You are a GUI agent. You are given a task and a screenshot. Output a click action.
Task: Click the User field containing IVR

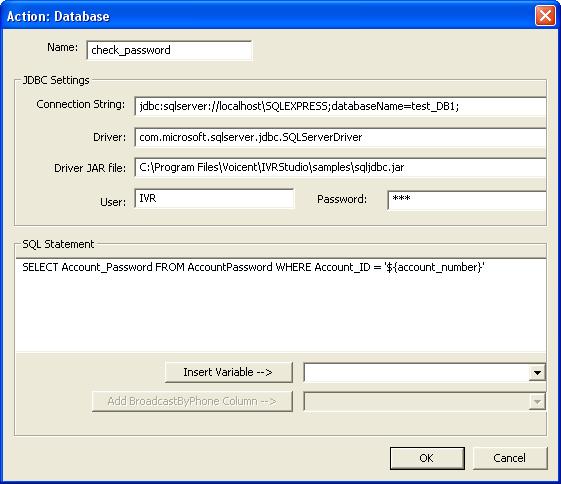[214, 199]
